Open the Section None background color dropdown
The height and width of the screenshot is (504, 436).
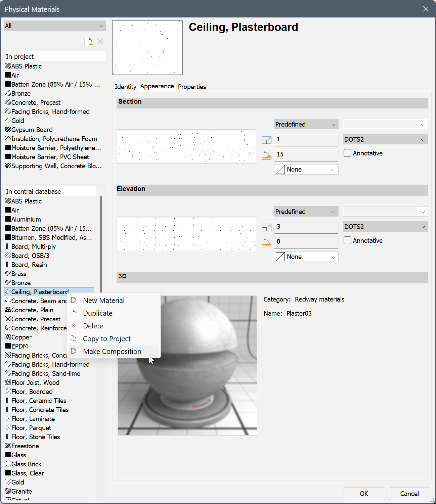306,170
